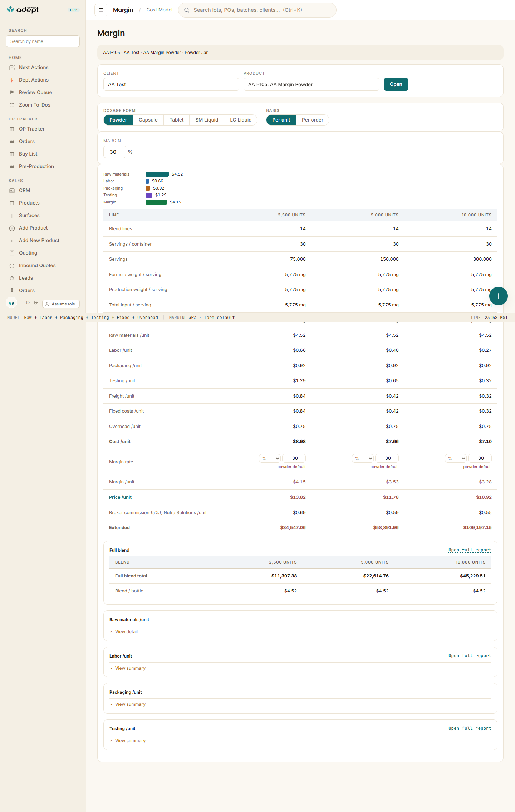Screen dimensions: 515x812
Task: Click the Margin percent input field
Action: tap(114, 152)
